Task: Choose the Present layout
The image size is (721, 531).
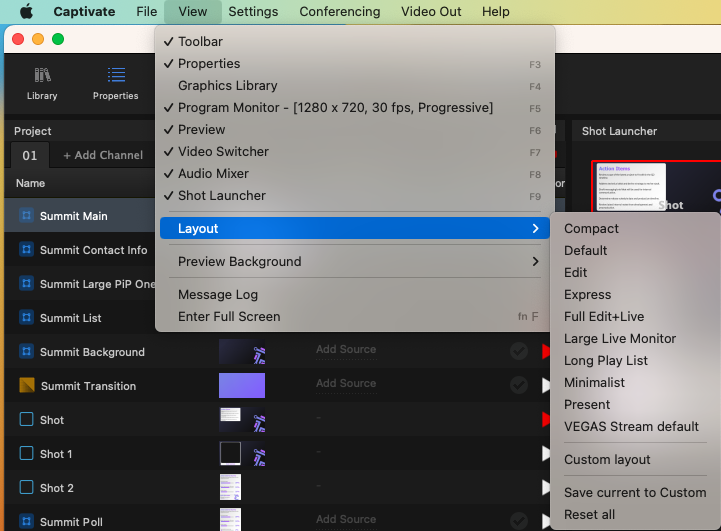Action: 635,405
